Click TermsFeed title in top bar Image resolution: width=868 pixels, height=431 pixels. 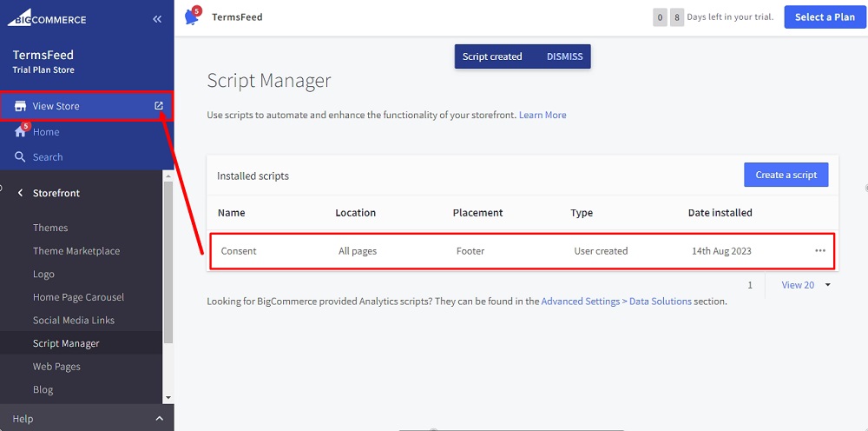click(237, 17)
